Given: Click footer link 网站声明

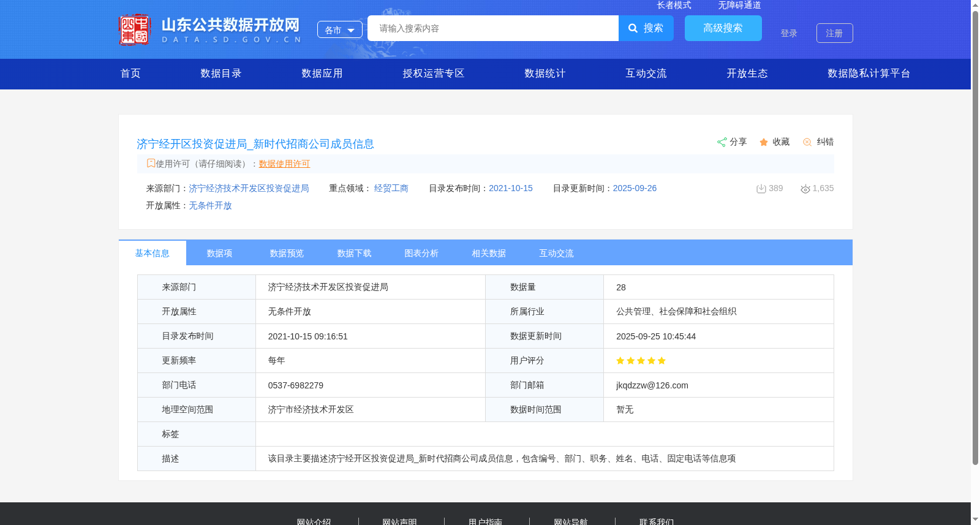Looking at the screenshot, I should tap(399, 521).
